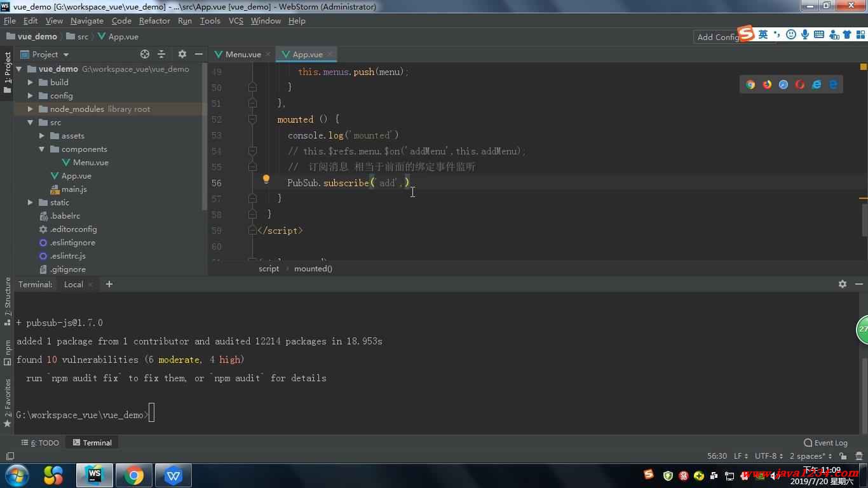Open Chrome browser preview in editor
Image resolution: width=868 pixels, height=488 pixels.
(750, 85)
